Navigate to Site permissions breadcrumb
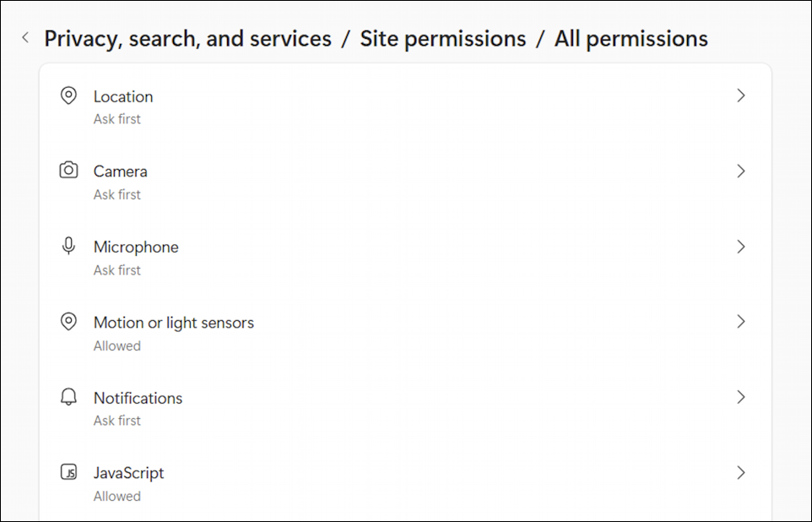This screenshot has height=522, width=812. pyautogui.click(x=443, y=38)
